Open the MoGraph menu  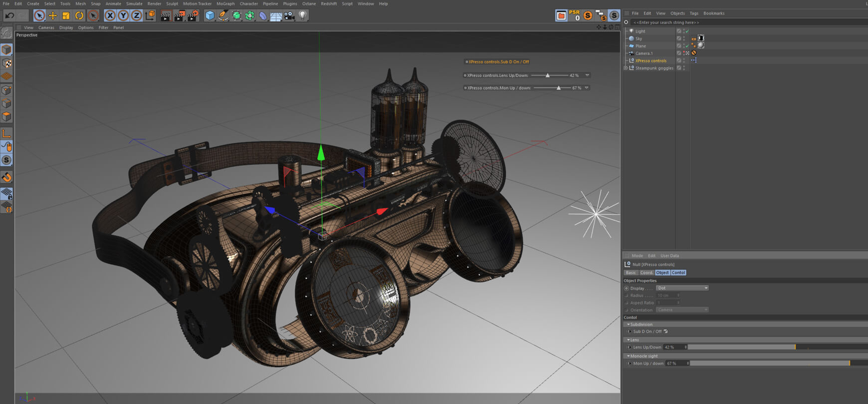225,3
